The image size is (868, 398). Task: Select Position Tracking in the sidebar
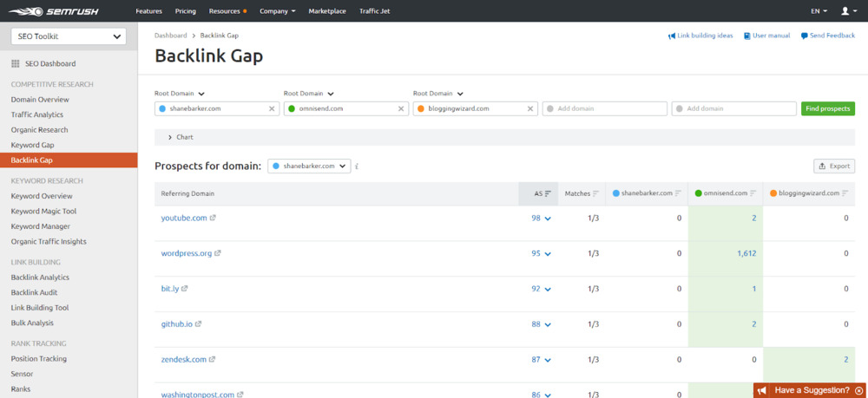click(39, 359)
